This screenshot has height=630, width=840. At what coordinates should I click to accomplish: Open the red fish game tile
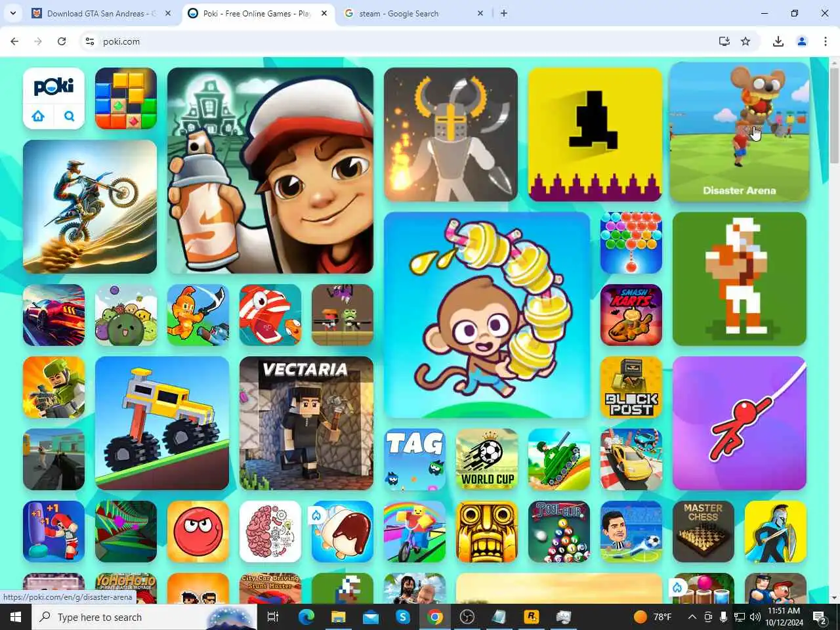pyautogui.click(x=270, y=315)
